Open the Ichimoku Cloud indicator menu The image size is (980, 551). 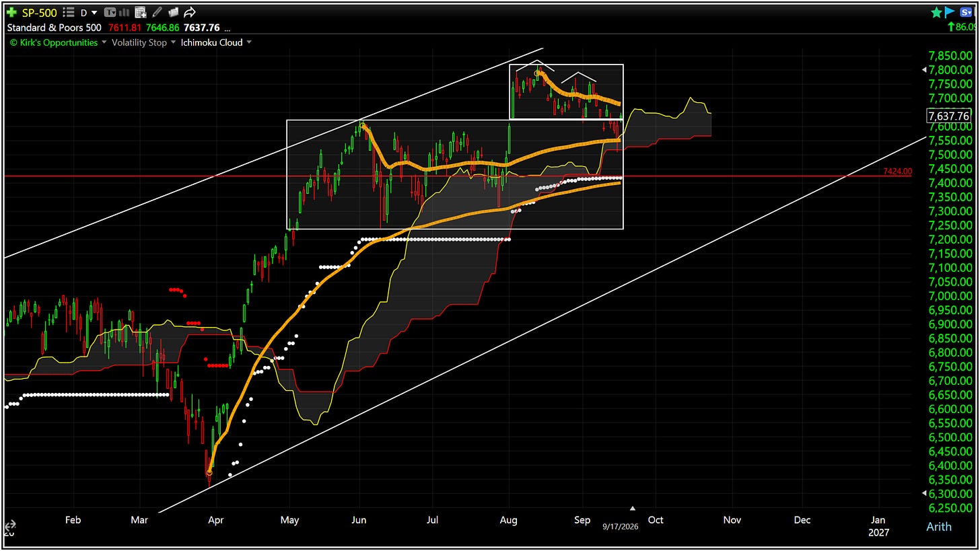click(217, 42)
